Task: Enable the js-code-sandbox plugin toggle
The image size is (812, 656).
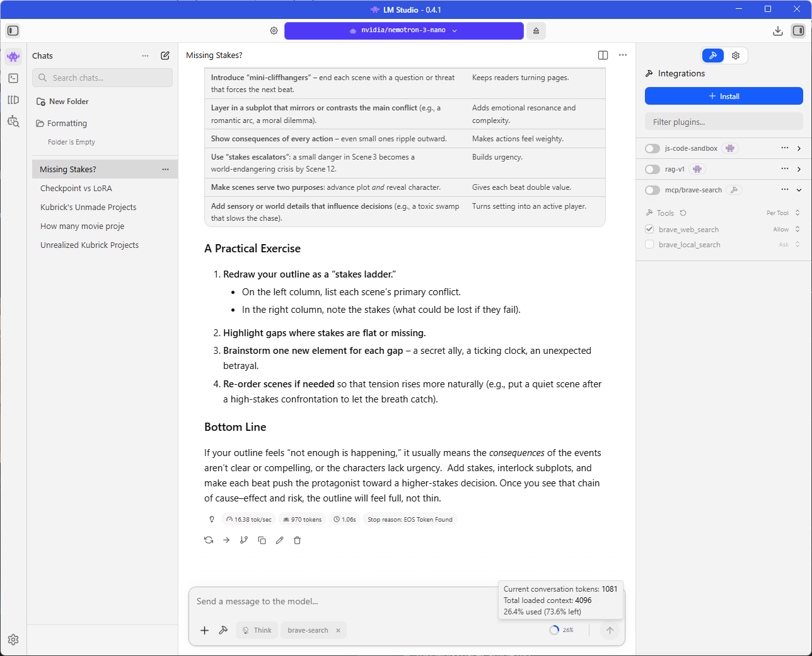Action: [652, 149]
